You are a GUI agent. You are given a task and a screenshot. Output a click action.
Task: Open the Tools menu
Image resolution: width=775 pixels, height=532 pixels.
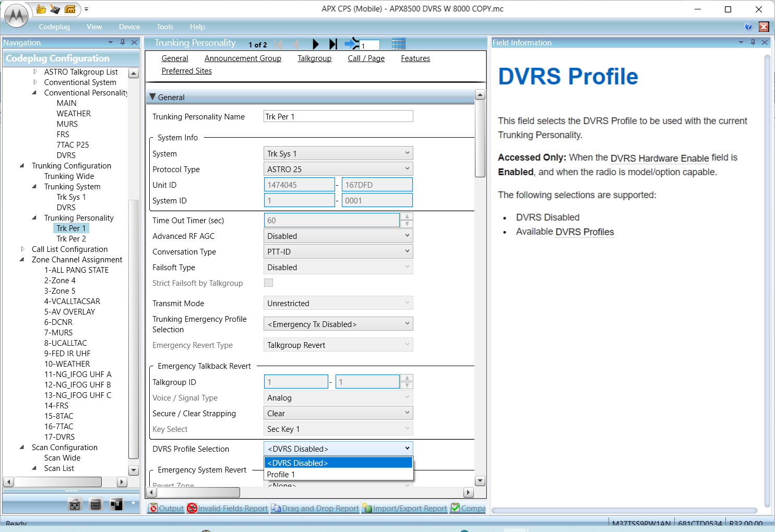[165, 27]
